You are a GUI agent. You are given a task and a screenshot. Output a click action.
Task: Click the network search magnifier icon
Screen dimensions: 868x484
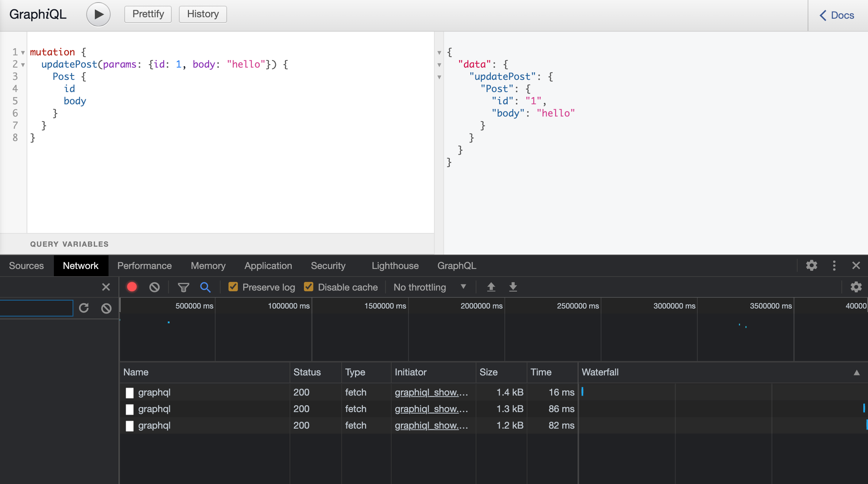pyautogui.click(x=205, y=287)
